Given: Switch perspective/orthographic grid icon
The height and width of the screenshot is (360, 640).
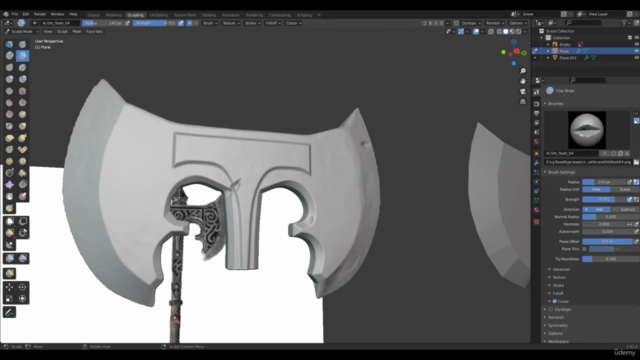Looking at the screenshot, I should click(523, 102).
